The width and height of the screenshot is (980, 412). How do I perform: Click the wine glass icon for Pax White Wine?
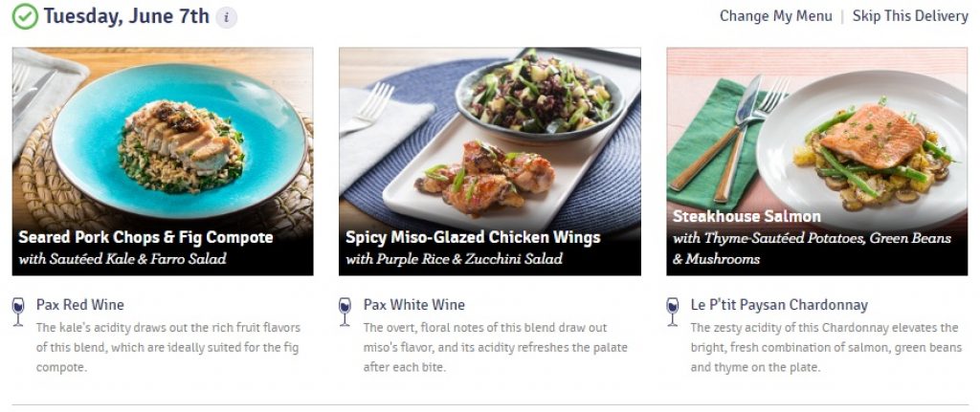345,311
